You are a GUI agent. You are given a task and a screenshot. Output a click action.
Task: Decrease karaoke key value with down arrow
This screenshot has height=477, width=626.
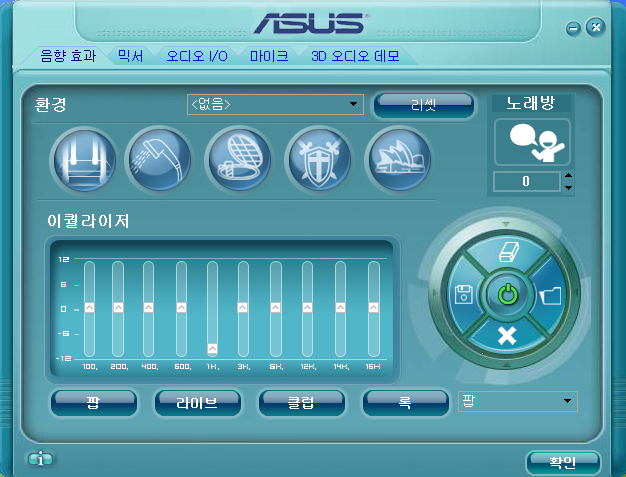pos(569,188)
